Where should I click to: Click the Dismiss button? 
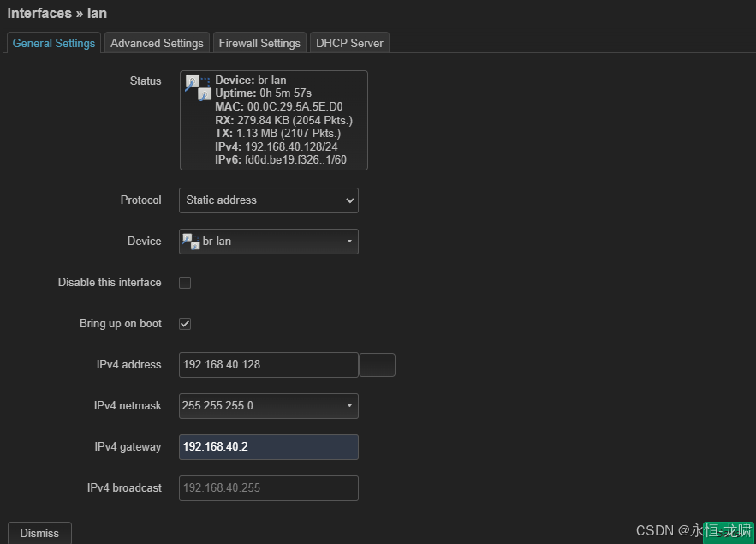(x=39, y=533)
